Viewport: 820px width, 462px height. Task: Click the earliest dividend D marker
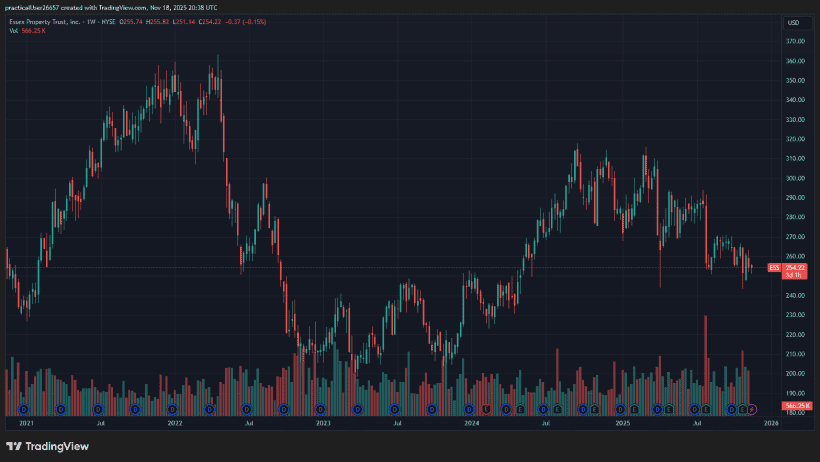pos(23,409)
